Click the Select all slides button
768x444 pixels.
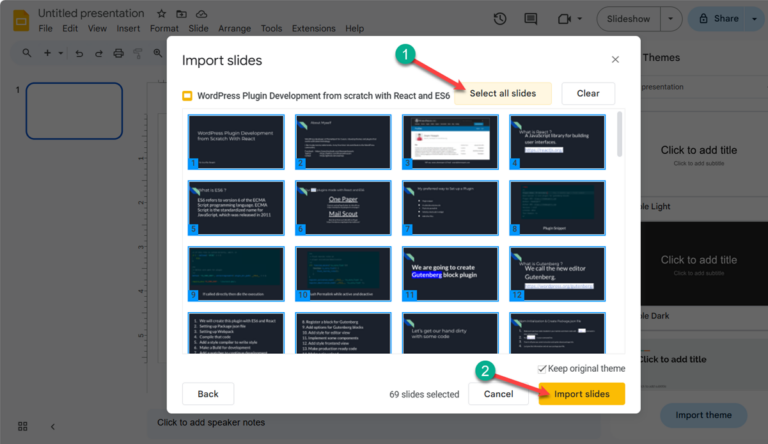coord(503,93)
